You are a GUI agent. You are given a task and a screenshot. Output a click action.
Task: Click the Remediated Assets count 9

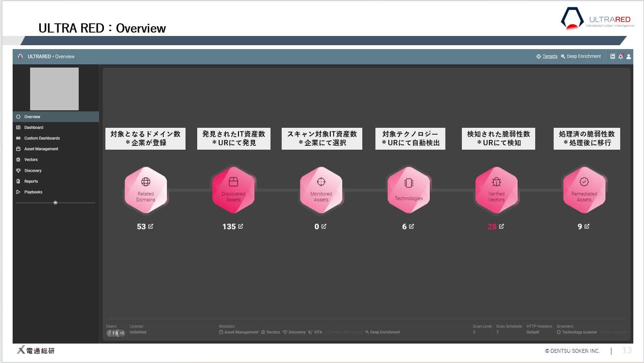[x=580, y=226]
